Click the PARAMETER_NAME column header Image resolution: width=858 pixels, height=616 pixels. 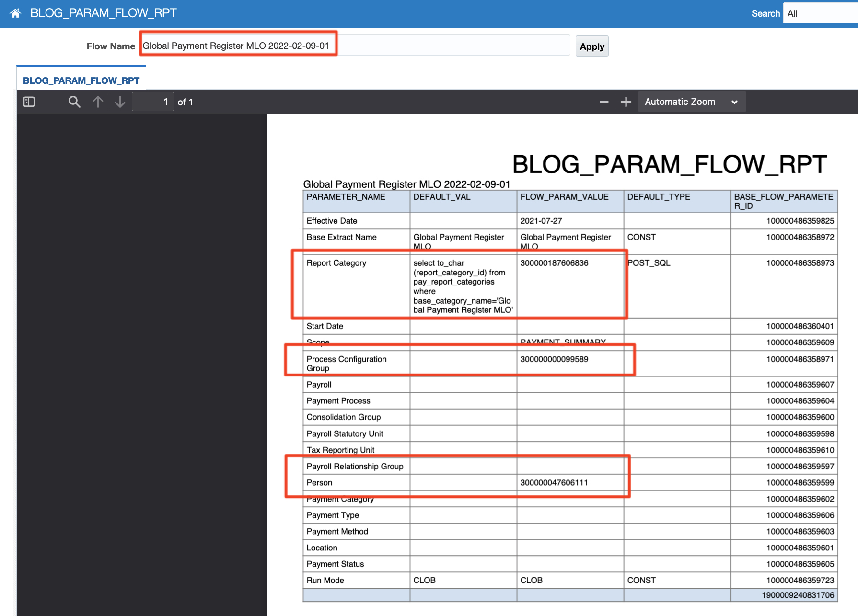(346, 197)
